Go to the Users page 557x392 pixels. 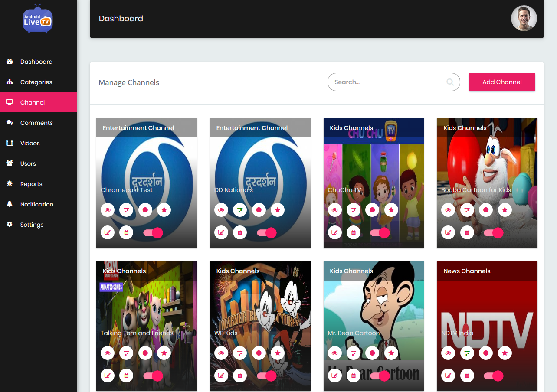click(38, 163)
